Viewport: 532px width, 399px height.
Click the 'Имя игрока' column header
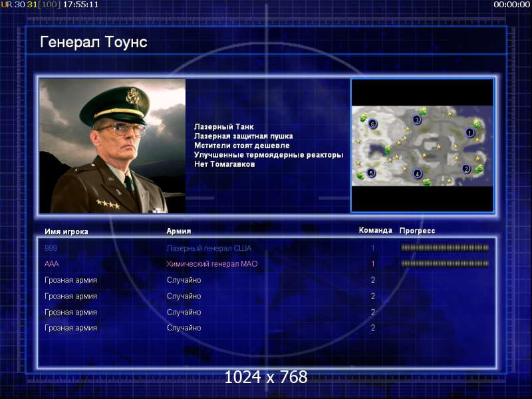point(66,231)
